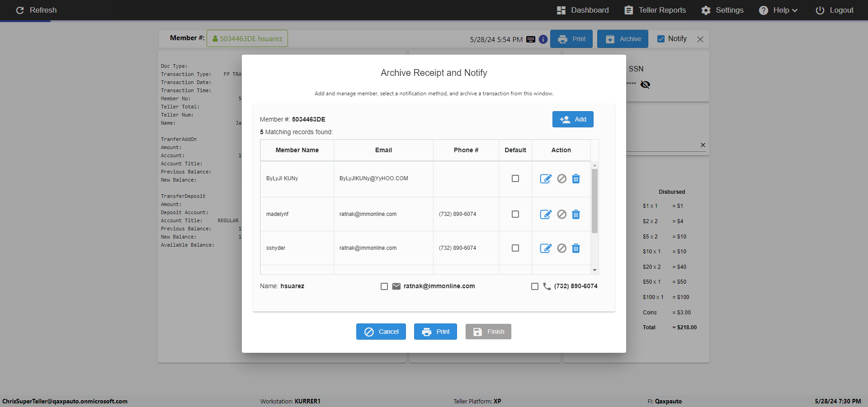Delete the ByLyJl KUNy member record
The image size is (868, 407).
pos(576,179)
